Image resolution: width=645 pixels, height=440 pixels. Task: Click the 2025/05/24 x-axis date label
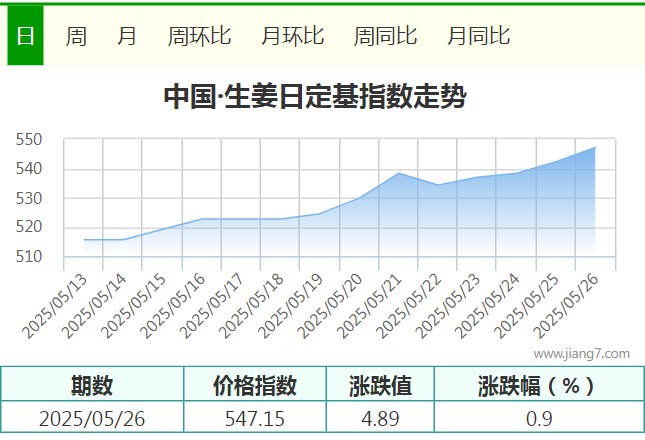(x=487, y=306)
